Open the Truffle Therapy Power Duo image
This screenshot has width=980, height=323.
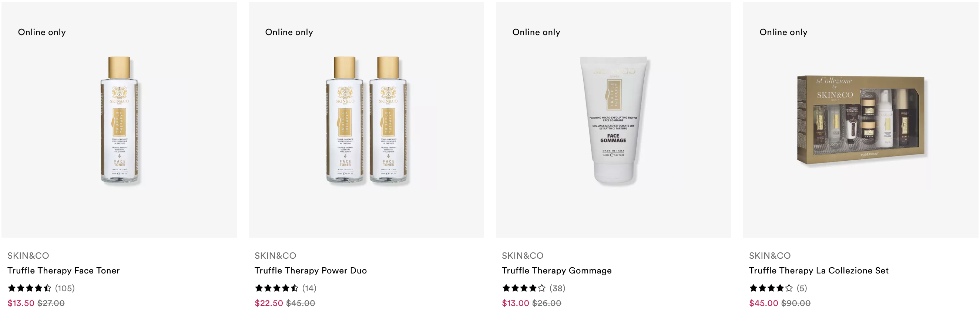point(366,120)
